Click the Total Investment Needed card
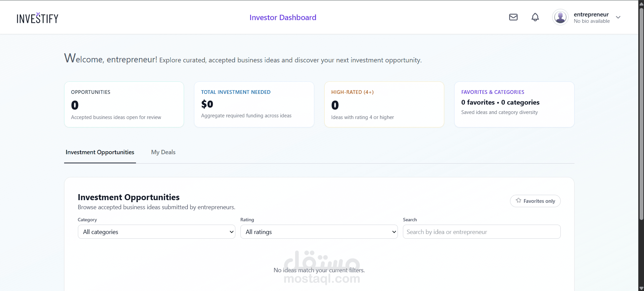The width and height of the screenshot is (644, 291). (x=254, y=104)
